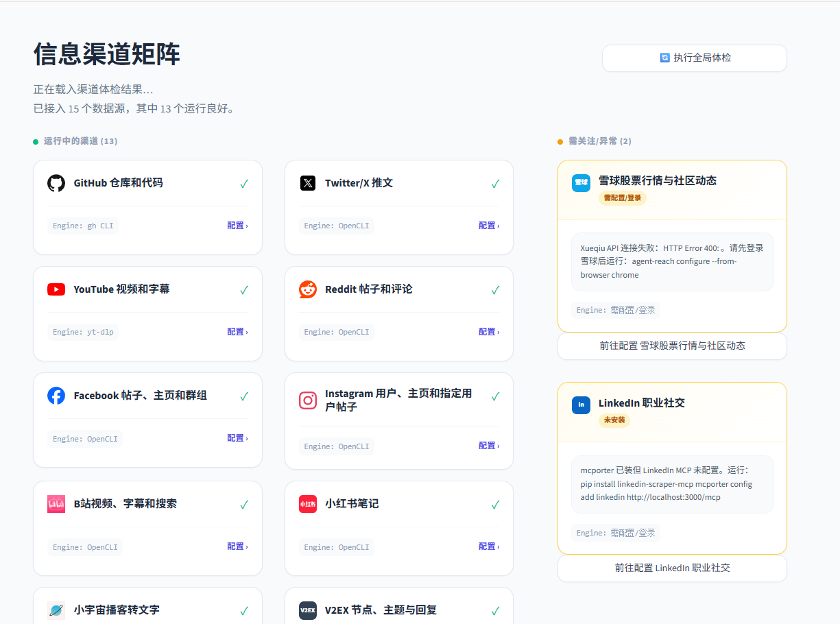Click the GitHub card green checkmark
Image resolution: width=840 pixels, height=624 pixels.
click(244, 184)
